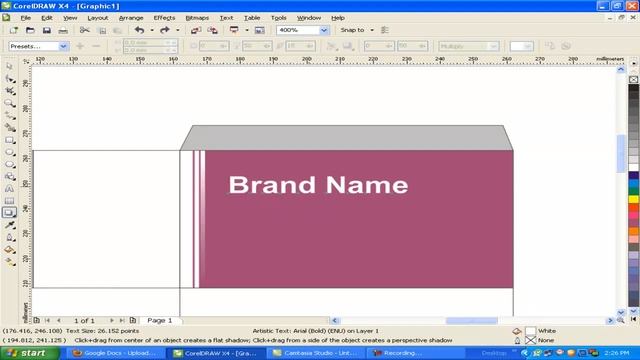
Task: Open the Application Launcher icon
Action: tap(234, 30)
